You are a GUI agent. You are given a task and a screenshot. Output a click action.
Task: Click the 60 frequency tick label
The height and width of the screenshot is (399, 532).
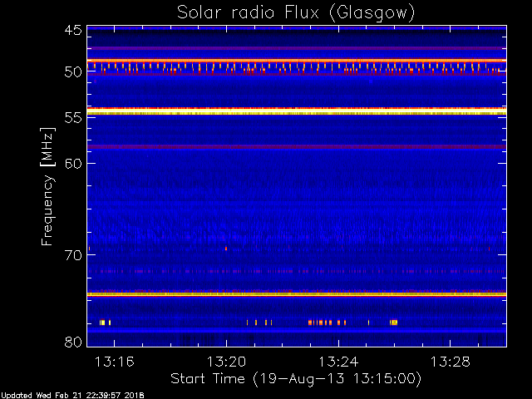[72, 163]
